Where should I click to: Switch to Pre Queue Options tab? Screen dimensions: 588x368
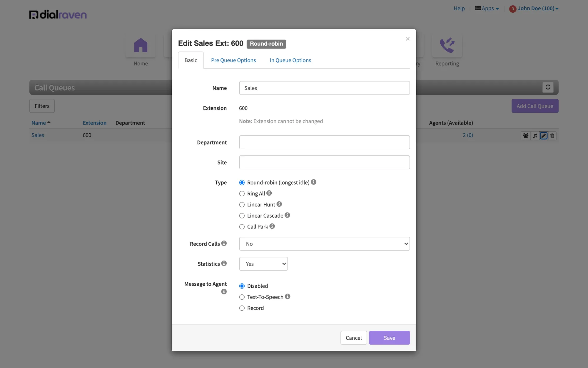click(x=233, y=60)
